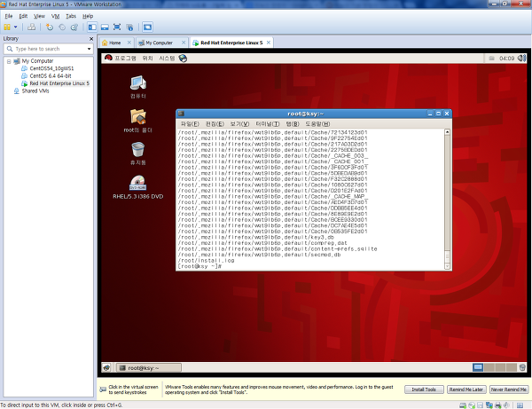Click the network adapter status bar icon
The height and width of the screenshot is (409, 532).
pos(489,405)
